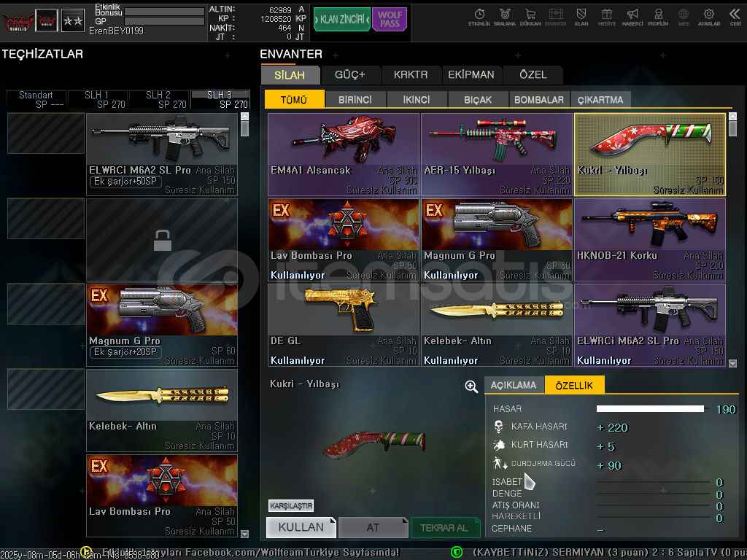Click the padlock on locked equipment slot
Screen dimensions: 747x560
[x=163, y=240]
